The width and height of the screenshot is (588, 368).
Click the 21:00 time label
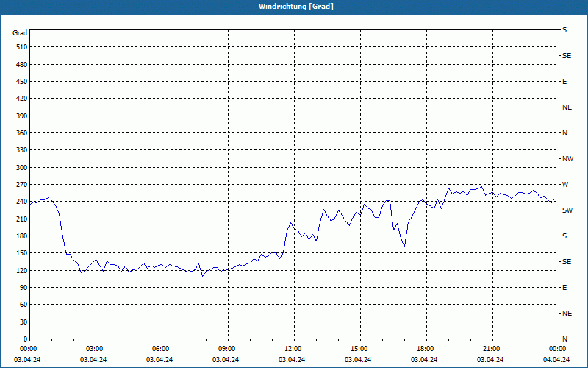492,349
